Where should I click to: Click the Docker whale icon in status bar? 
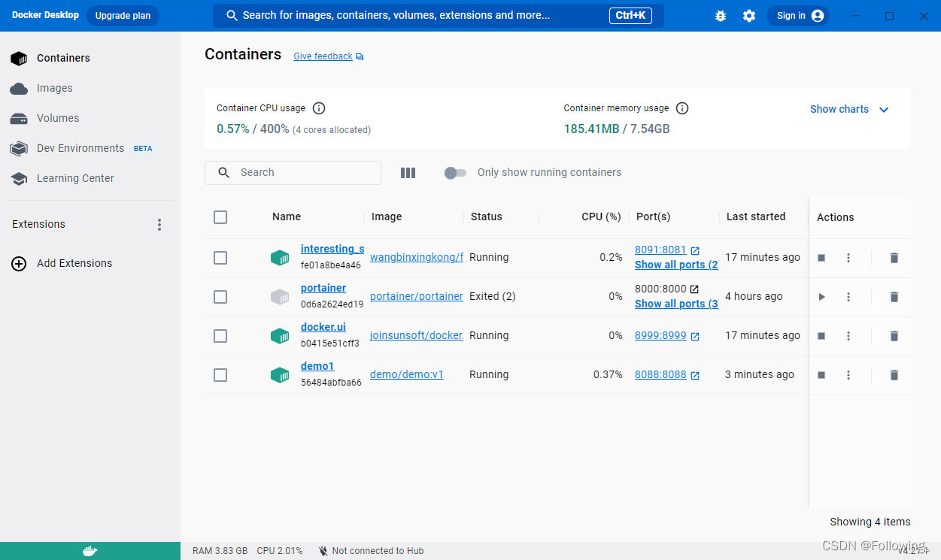point(90,551)
